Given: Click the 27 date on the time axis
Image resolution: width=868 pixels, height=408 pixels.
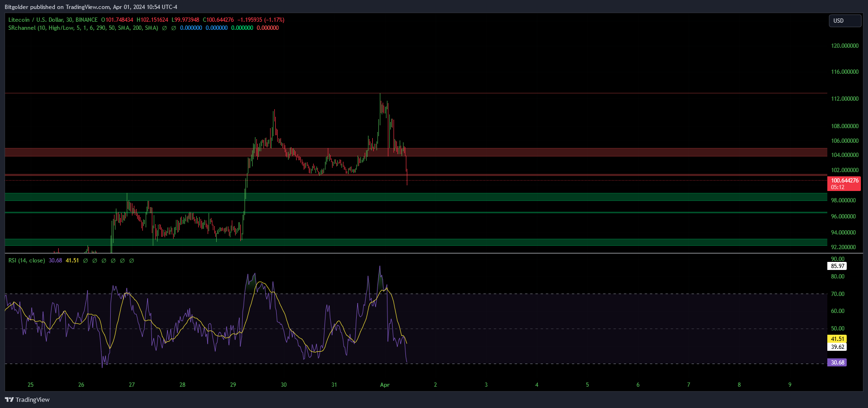Looking at the screenshot, I should pyautogui.click(x=132, y=385).
